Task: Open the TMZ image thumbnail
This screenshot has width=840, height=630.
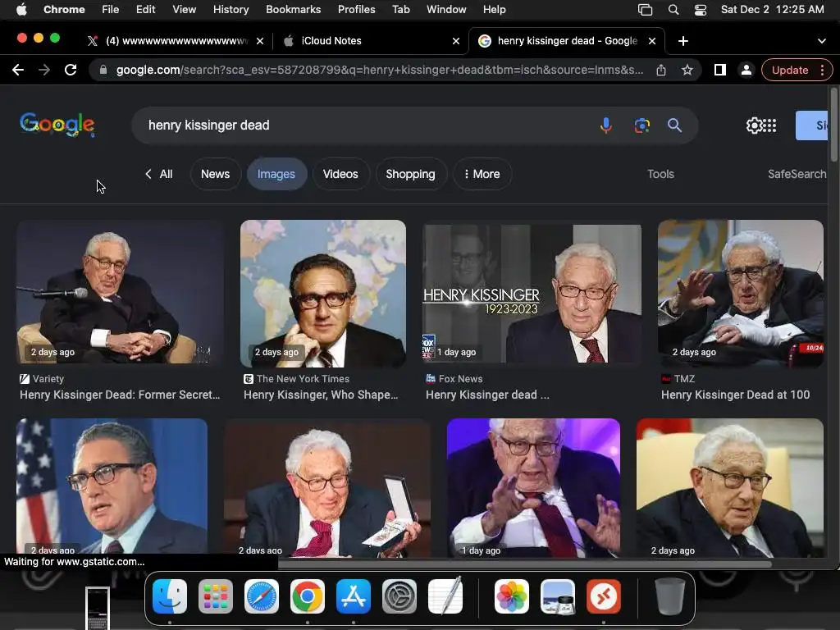Action: pyautogui.click(x=741, y=293)
